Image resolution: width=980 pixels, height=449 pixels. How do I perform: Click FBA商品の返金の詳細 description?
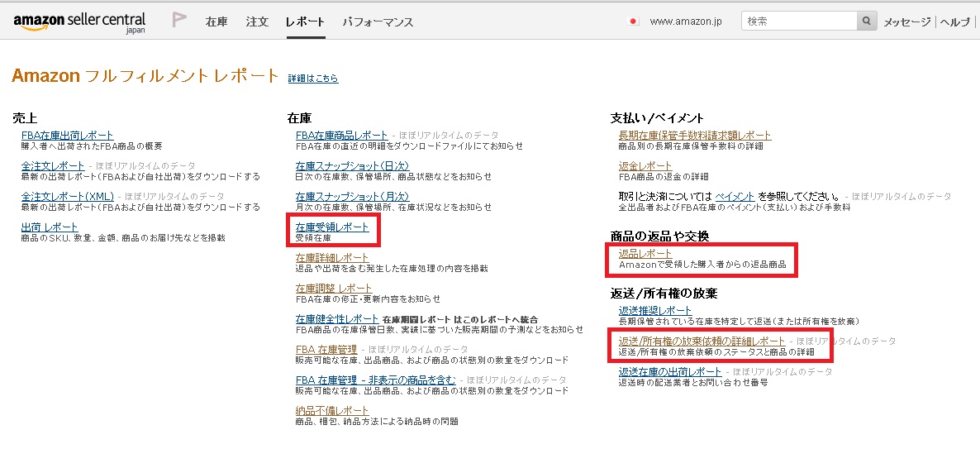pos(664,177)
